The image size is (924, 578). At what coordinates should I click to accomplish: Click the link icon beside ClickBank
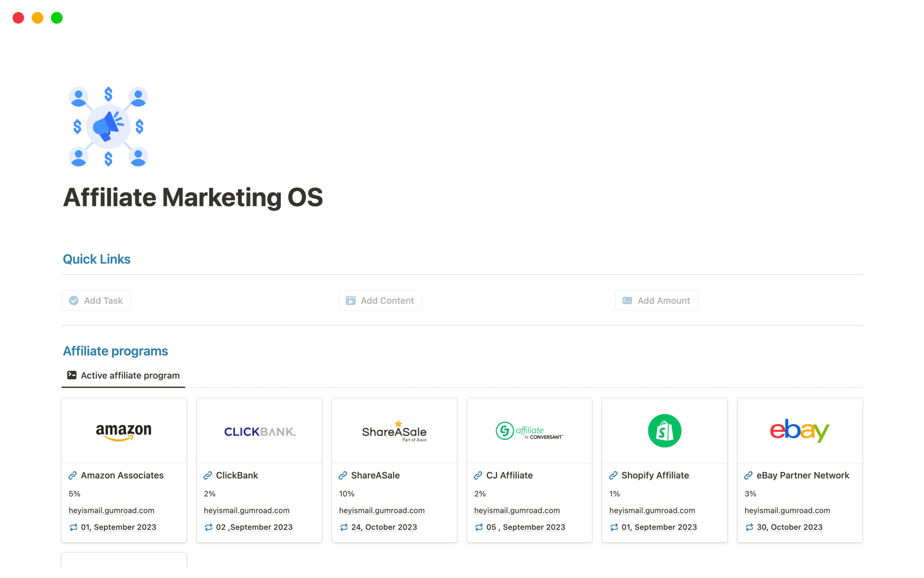point(208,475)
